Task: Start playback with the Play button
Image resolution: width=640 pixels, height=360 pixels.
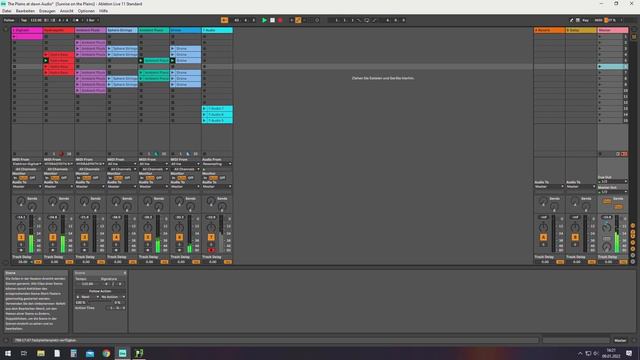Action: pyautogui.click(x=264, y=20)
